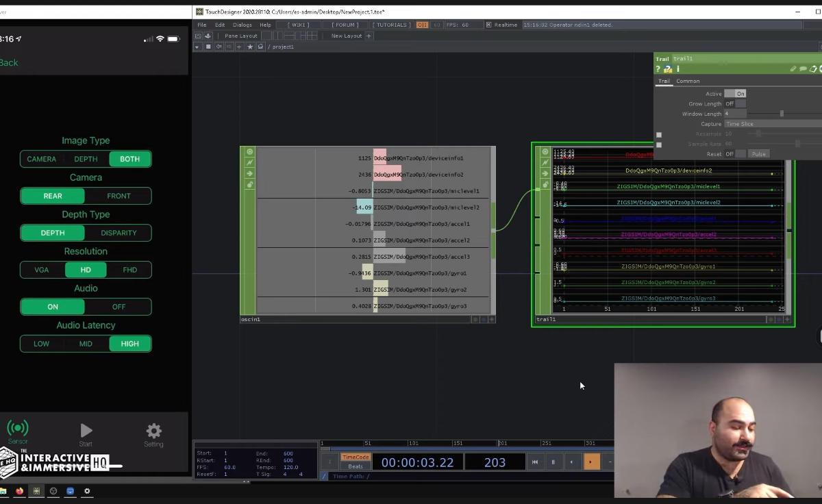This screenshot has width=822, height=504.
Task: Open the Dialogs menu
Action: click(x=242, y=25)
